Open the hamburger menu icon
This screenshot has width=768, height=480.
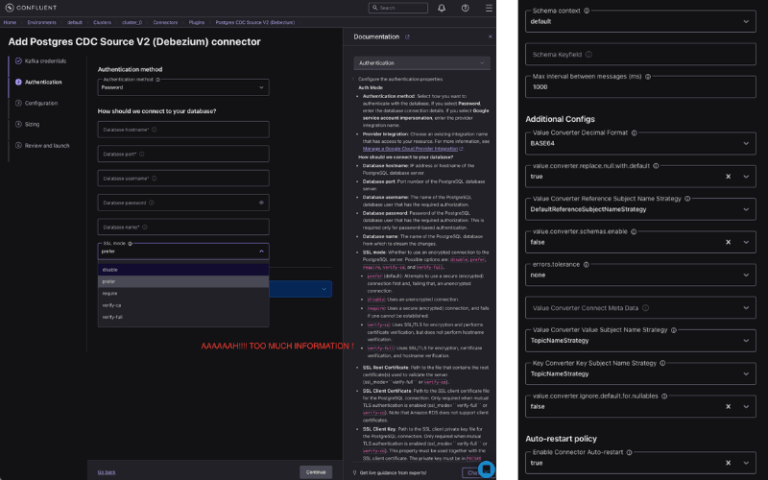pos(486,7)
